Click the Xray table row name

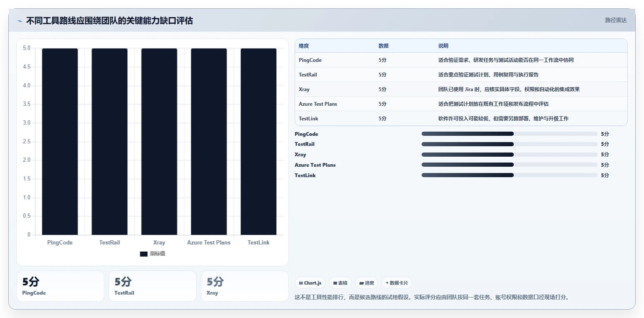point(304,89)
